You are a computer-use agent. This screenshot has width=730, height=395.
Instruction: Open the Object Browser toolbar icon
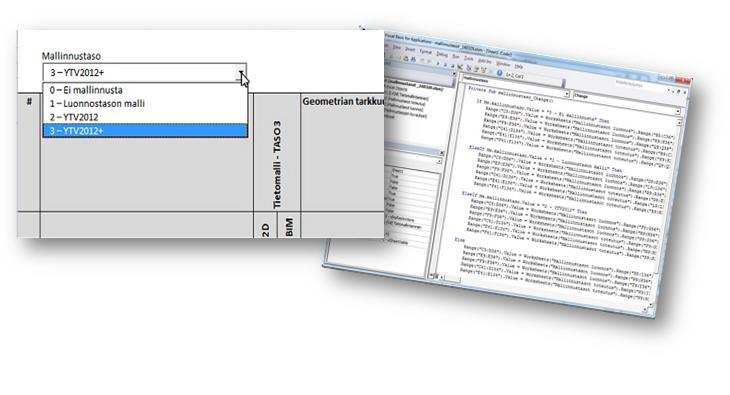tap(484, 70)
